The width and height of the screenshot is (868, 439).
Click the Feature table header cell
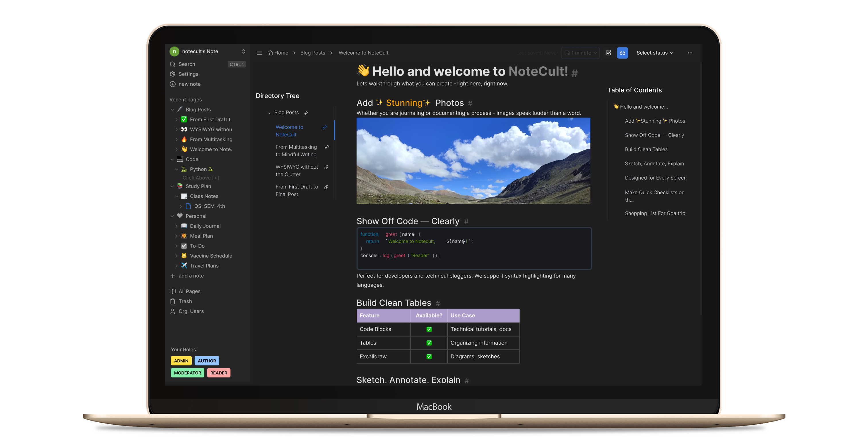pos(383,315)
